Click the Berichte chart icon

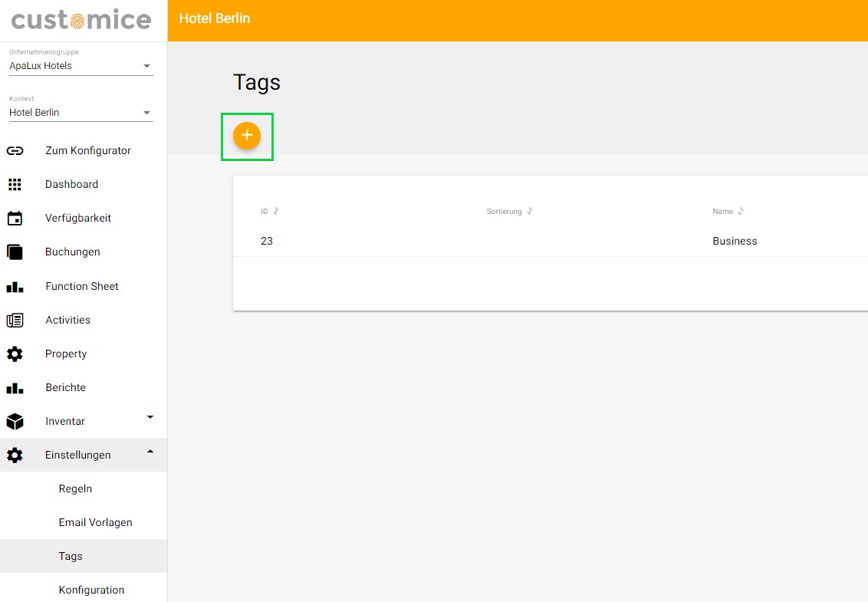[x=15, y=388]
